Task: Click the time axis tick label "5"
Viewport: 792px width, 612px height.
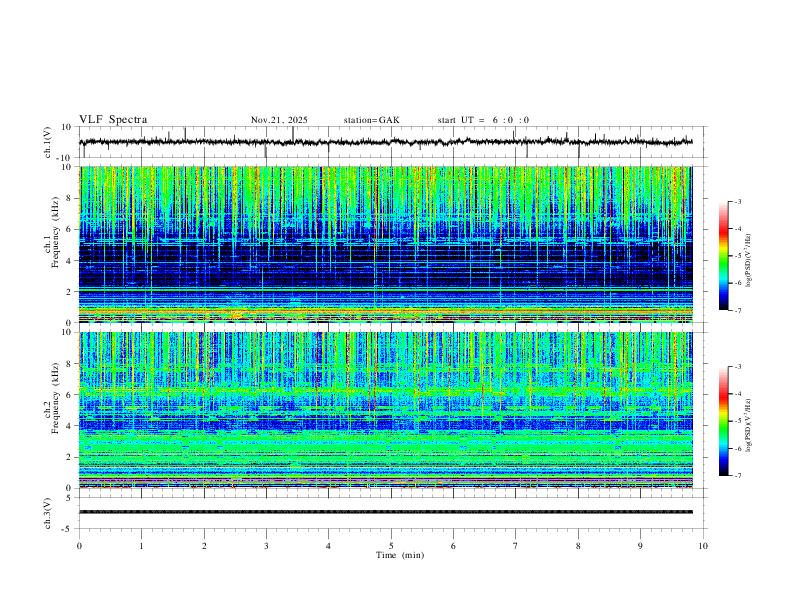Action: [391, 546]
